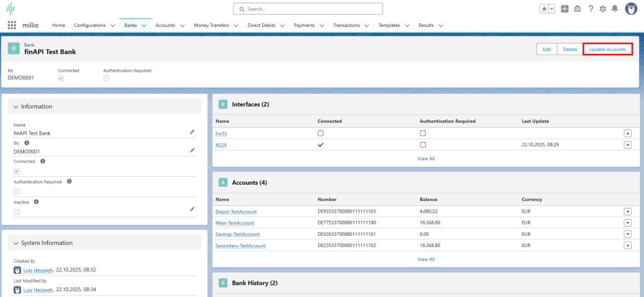The image size is (644, 297).
Task: Open the Main-TestAccount link
Action: pyautogui.click(x=235, y=223)
